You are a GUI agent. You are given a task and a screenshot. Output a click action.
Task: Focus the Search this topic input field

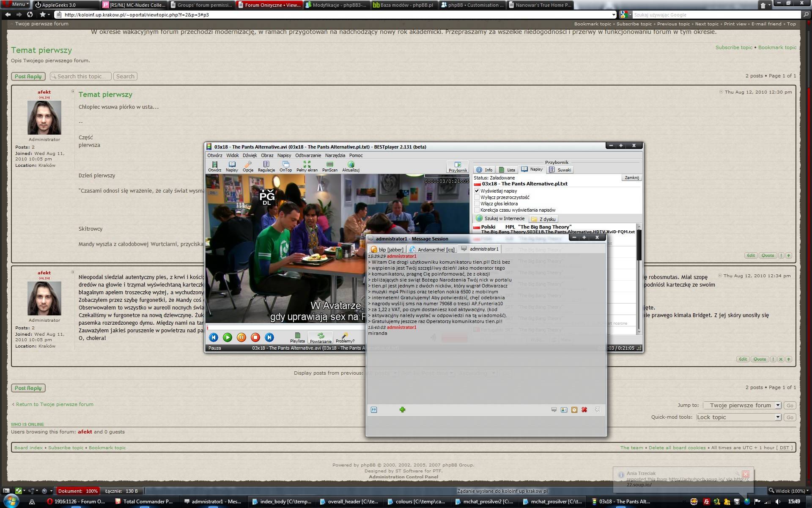81,77
